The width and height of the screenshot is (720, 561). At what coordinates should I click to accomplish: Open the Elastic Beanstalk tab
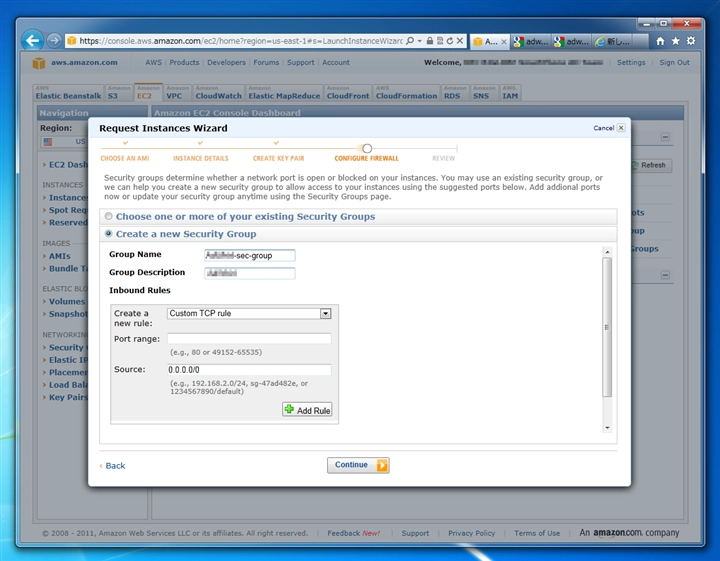coord(68,93)
